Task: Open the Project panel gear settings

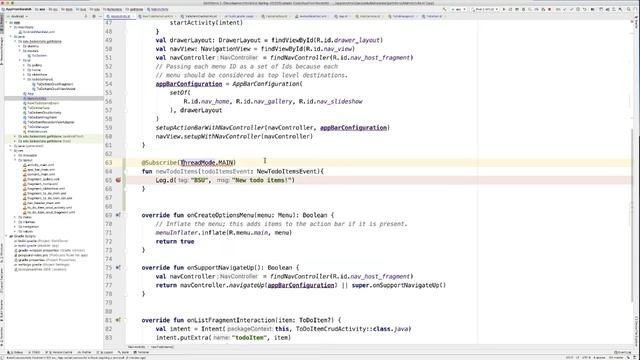Action: [94, 16]
